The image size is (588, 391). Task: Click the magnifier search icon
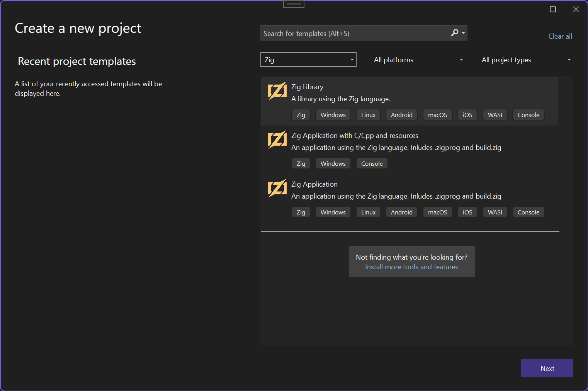(454, 33)
